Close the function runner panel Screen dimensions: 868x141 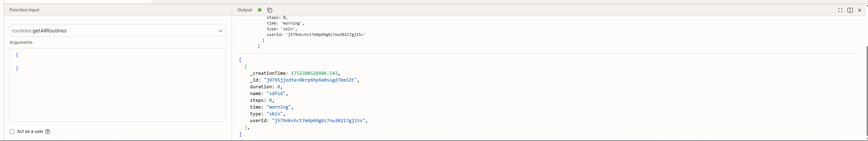859,10
